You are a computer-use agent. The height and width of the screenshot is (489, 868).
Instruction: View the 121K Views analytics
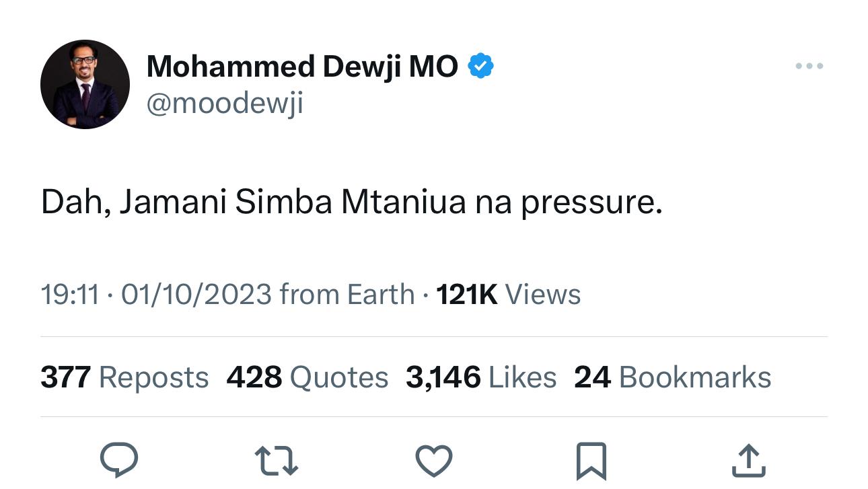coord(509,295)
